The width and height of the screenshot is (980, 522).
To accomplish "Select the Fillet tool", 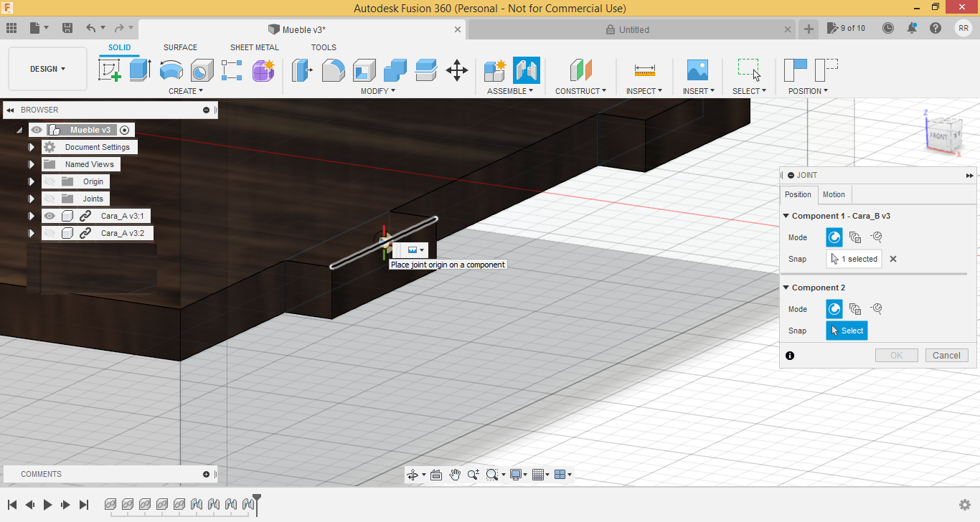I will (x=334, y=70).
